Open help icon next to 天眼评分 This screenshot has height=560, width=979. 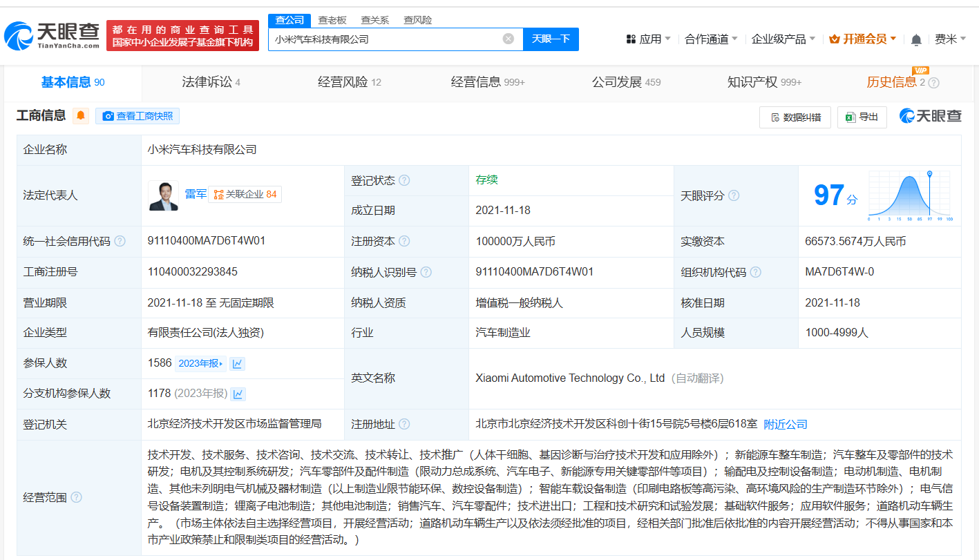pos(734,195)
